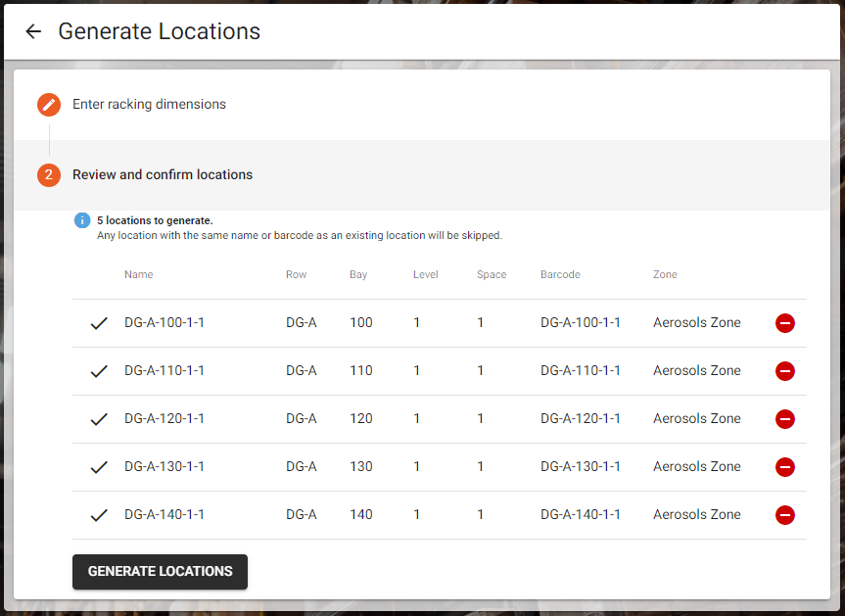This screenshot has width=845, height=616.
Task: Click bay value 140
Action: point(361,514)
